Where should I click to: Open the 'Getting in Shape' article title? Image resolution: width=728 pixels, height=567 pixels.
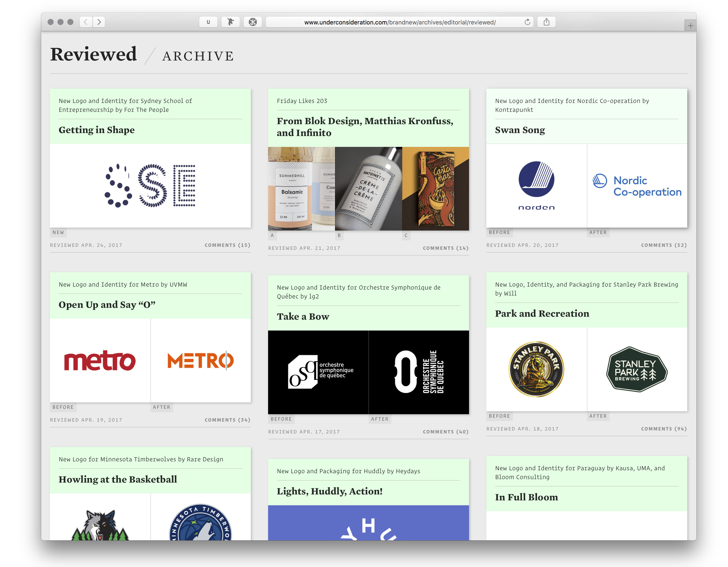[97, 130]
